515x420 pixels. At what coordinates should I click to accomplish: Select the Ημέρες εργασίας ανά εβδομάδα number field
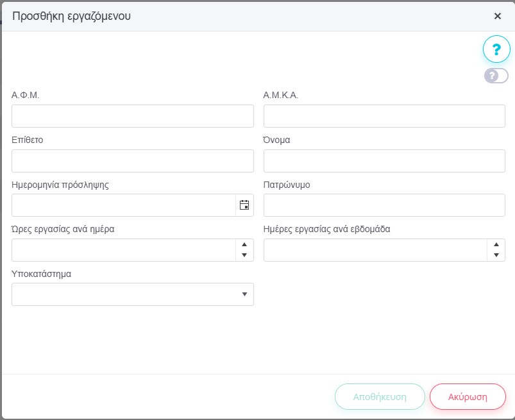tap(375, 250)
